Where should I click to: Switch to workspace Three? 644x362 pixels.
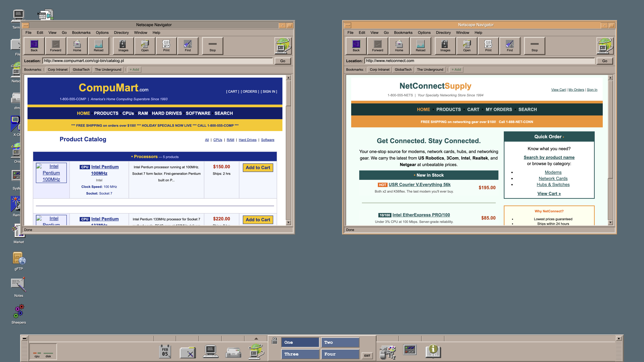pos(300,354)
